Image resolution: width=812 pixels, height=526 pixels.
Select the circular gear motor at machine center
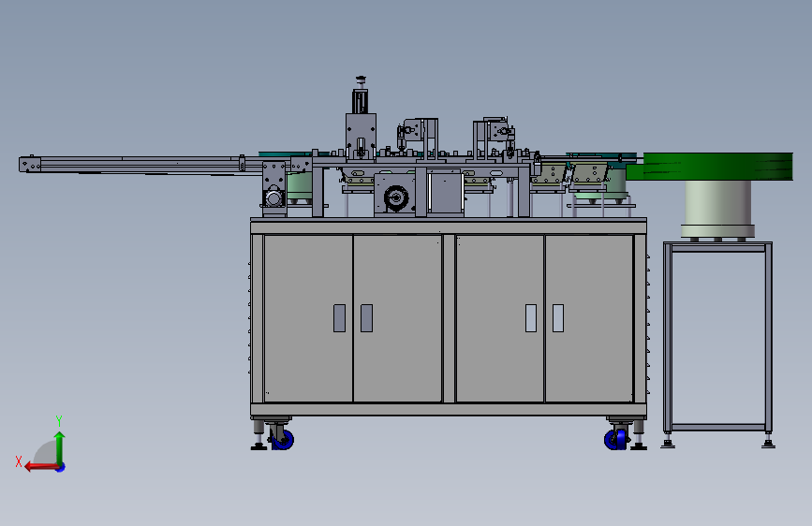pos(395,198)
